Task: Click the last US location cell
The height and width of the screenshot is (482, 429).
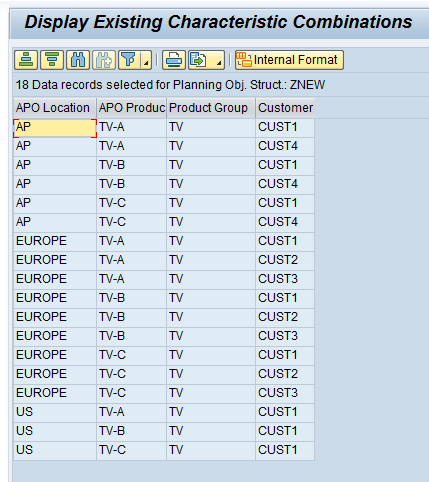Action: pos(55,450)
